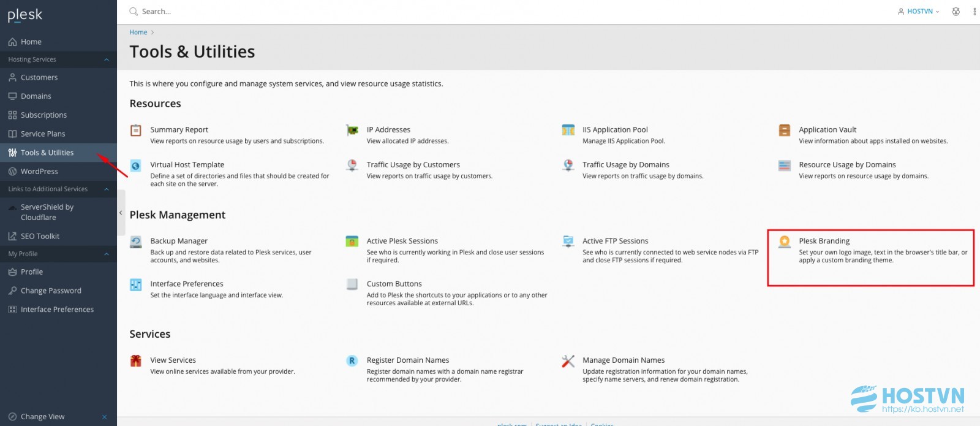Click the Register Domain Names R icon

[352, 360]
